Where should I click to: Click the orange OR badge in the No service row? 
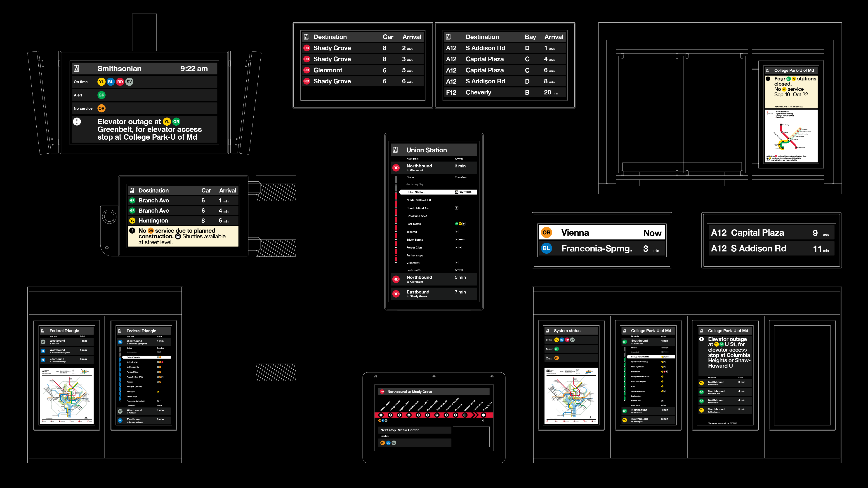(x=101, y=108)
